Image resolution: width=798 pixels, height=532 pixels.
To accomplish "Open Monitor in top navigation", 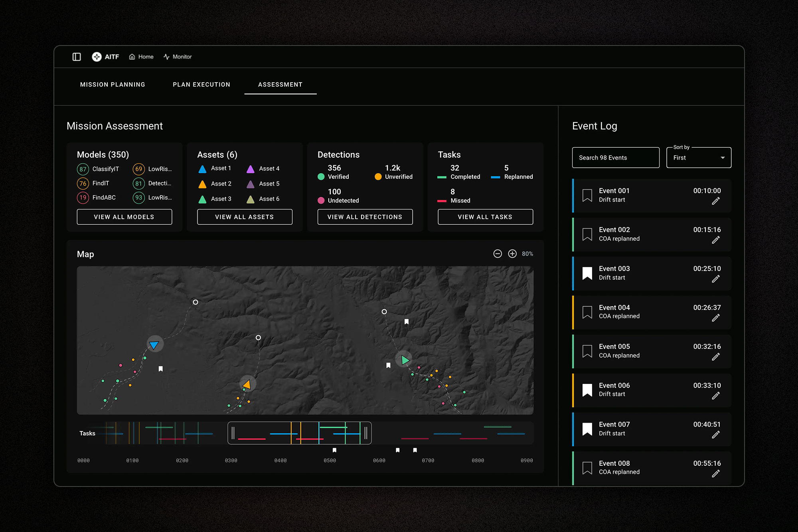I will point(178,57).
